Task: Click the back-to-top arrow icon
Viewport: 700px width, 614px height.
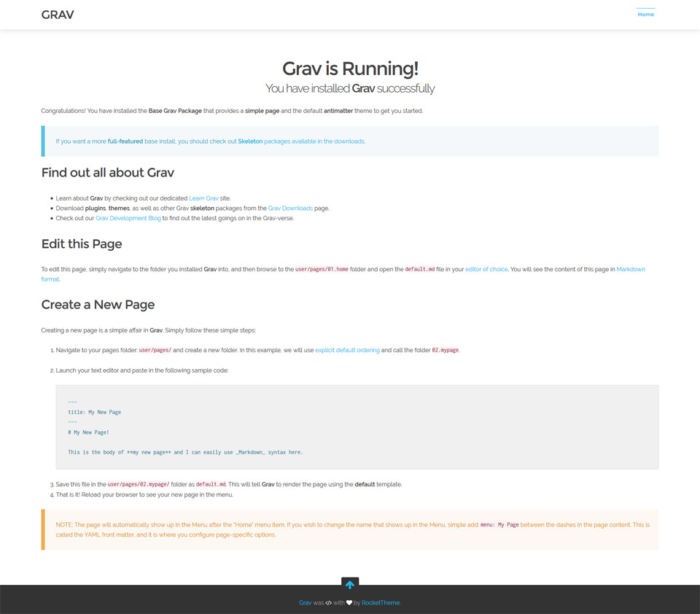Action: point(350,585)
